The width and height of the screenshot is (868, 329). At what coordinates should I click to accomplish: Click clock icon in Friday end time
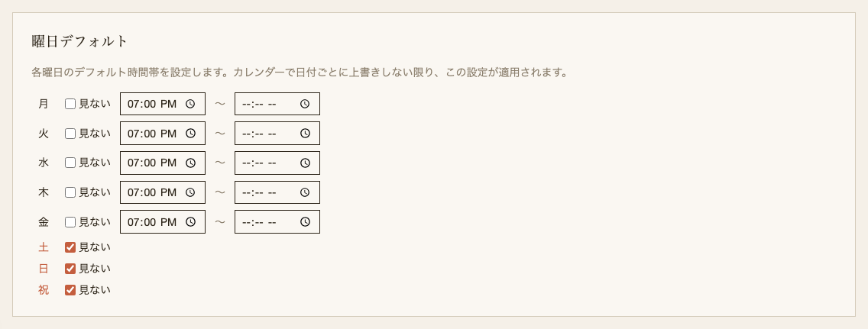305,222
